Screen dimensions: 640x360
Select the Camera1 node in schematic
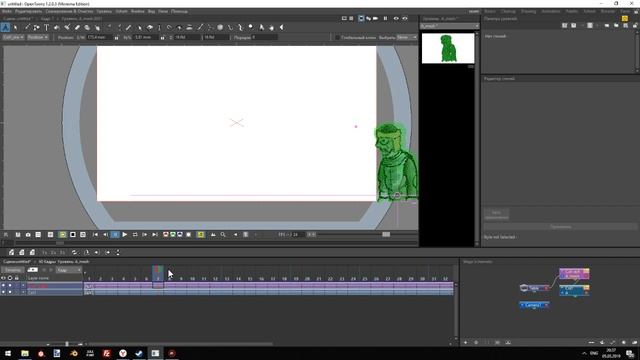pyautogui.click(x=534, y=305)
